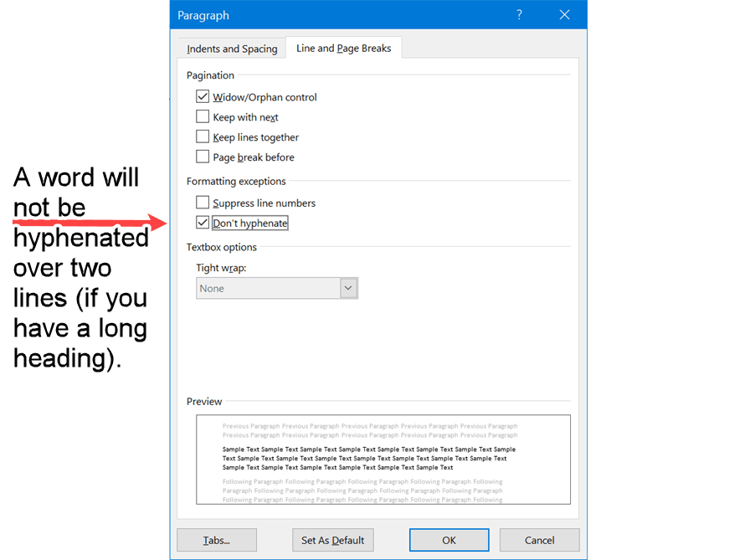Enable Keep with next

point(203,116)
